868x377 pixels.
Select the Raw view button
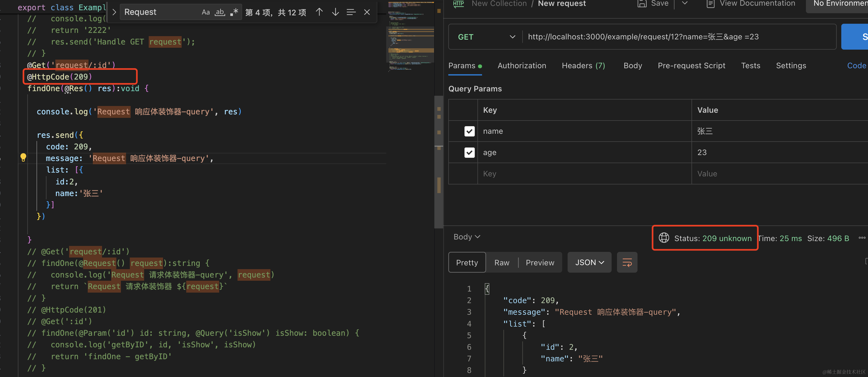[502, 262]
